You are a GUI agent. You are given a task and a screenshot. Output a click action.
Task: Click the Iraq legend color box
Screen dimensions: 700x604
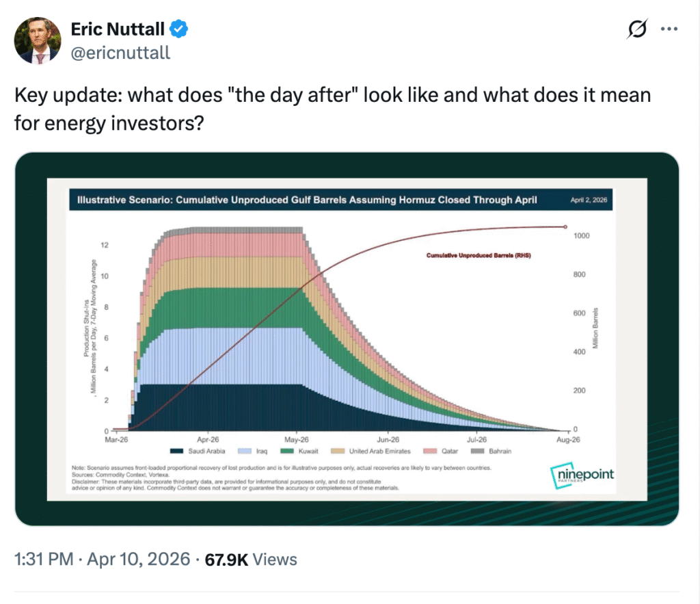(244, 451)
